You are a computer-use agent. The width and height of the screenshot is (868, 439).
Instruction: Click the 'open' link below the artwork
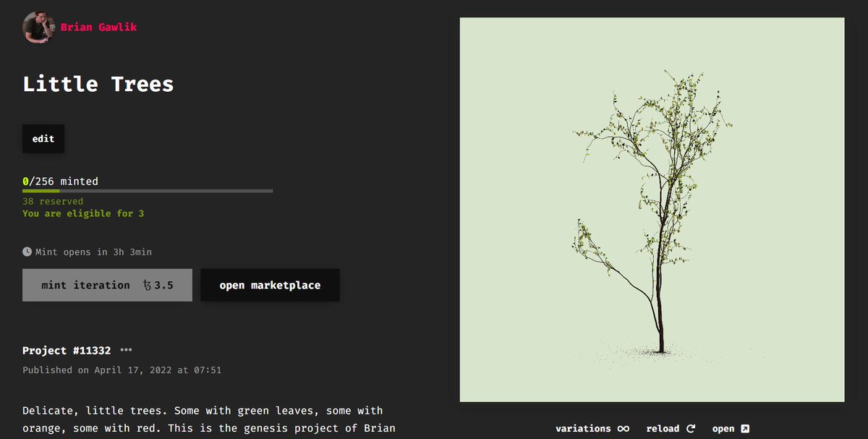pos(723,428)
